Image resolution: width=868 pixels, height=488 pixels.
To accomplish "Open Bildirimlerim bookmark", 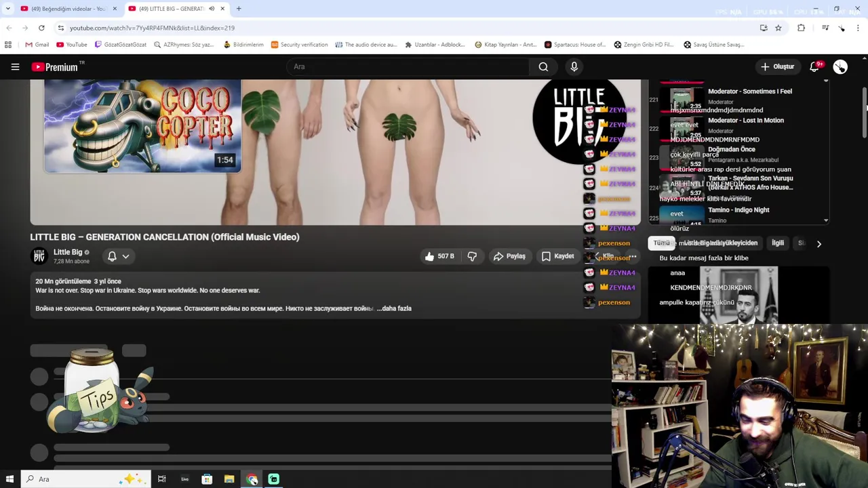I will (x=243, y=45).
